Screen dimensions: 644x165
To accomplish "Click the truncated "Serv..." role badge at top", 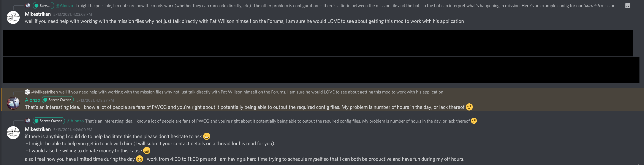I will click(43, 6).
